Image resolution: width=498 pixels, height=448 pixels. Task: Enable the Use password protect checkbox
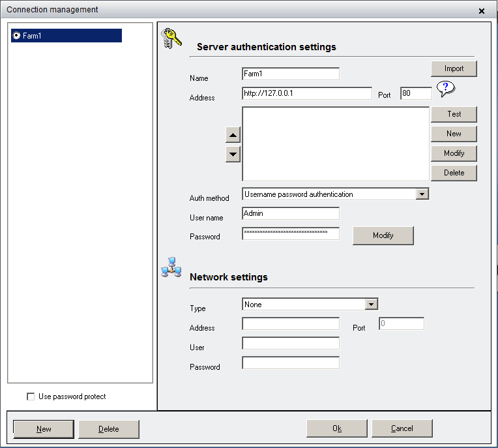point(31,396)
